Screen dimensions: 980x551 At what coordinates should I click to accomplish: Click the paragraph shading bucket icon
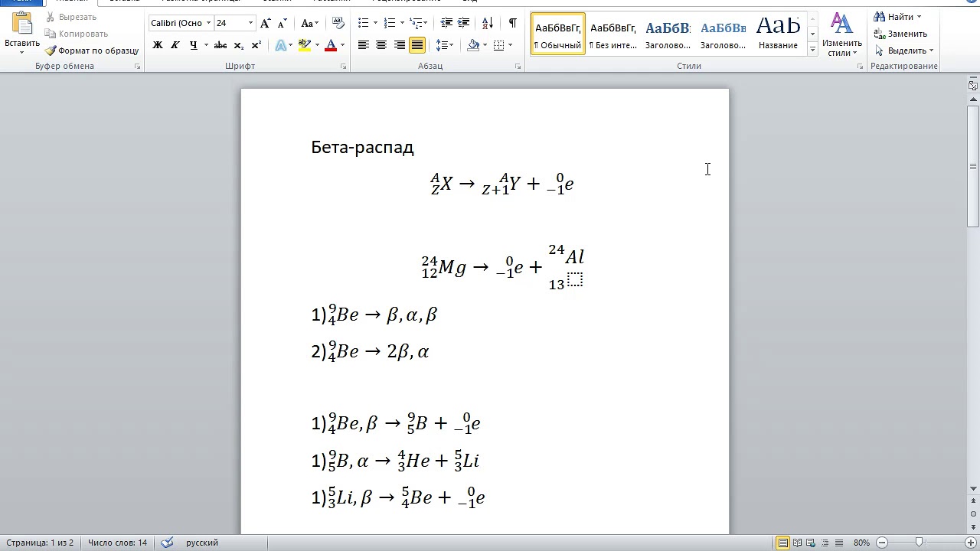coord(474,45)
